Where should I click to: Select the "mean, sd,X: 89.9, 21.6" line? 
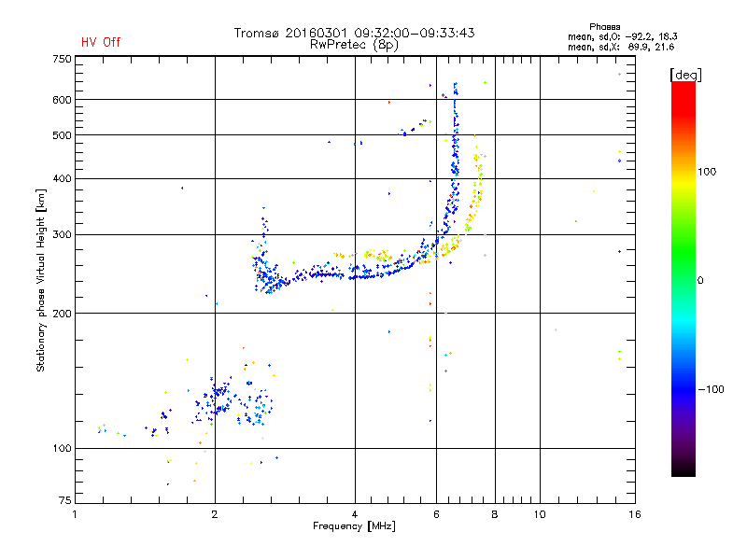tap(621, 47)
